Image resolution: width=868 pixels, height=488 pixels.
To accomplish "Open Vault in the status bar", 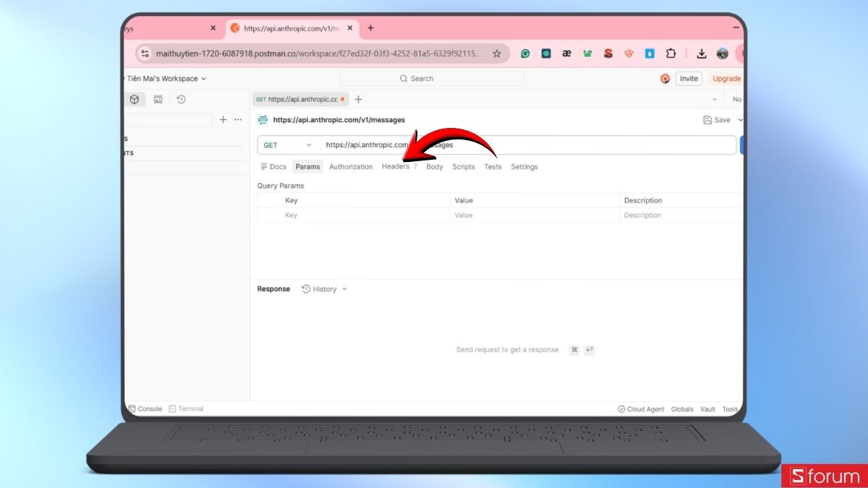I will tap(707, 409).
